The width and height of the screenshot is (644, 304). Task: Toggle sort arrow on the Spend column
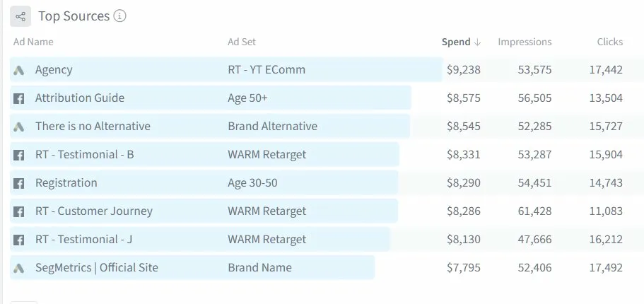point(477,42)
